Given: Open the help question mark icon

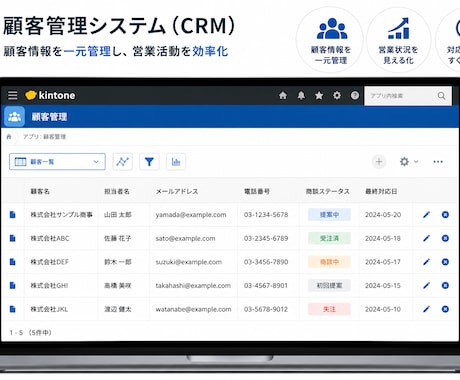Looking at the screenshot, I should (355, 96).
